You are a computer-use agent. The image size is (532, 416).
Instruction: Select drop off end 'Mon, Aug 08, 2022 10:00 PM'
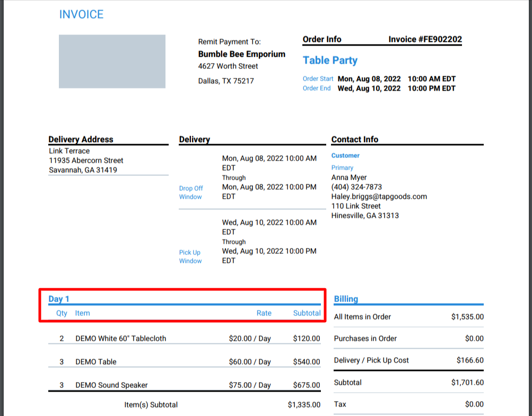click(x=269, y=187)
